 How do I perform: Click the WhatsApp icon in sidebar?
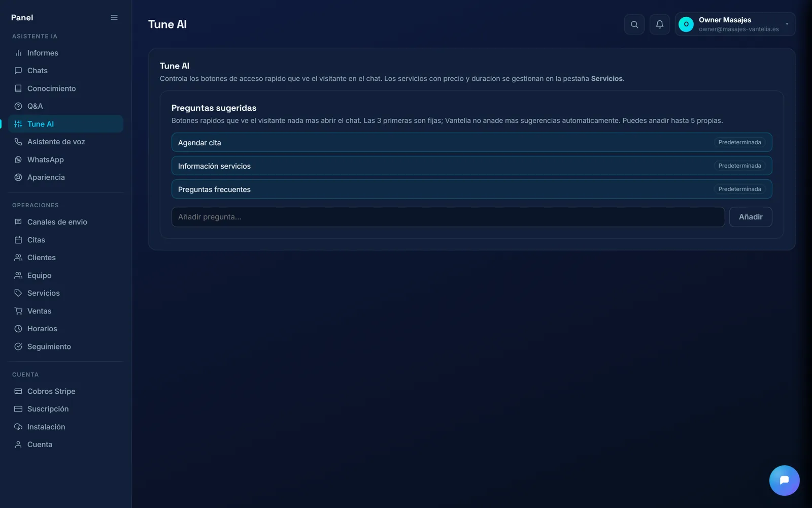click(18, 160)
